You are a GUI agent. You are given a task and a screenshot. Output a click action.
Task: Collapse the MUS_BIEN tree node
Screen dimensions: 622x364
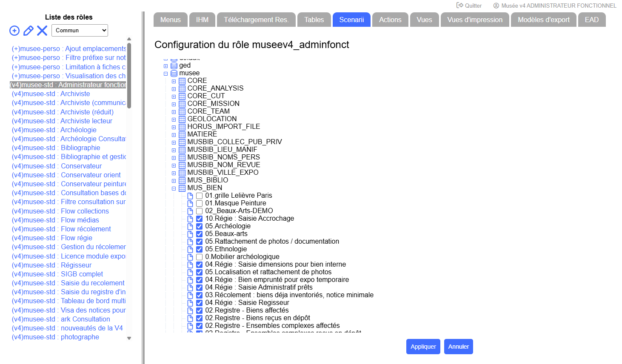174,188
